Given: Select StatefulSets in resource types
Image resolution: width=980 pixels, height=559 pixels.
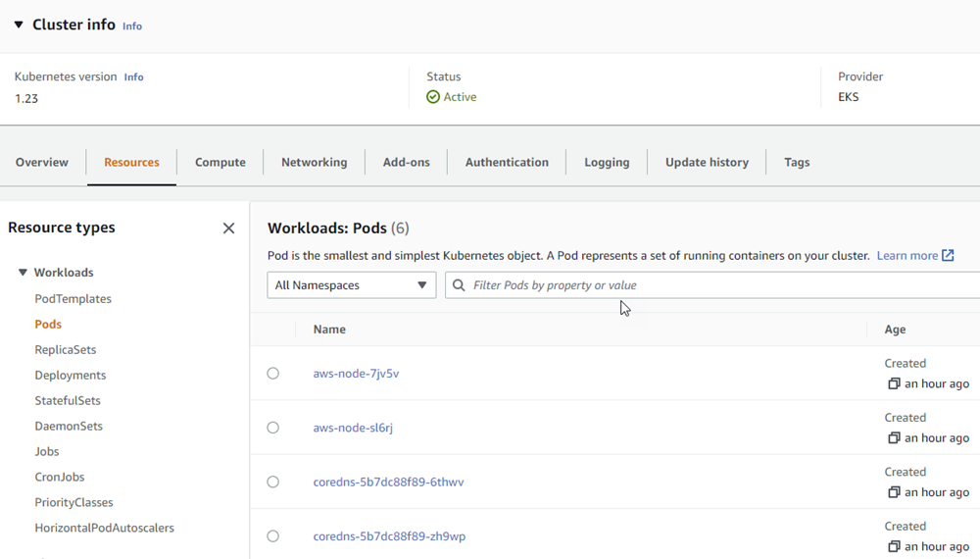Looking at the screenshot, I should click(68, 400).
